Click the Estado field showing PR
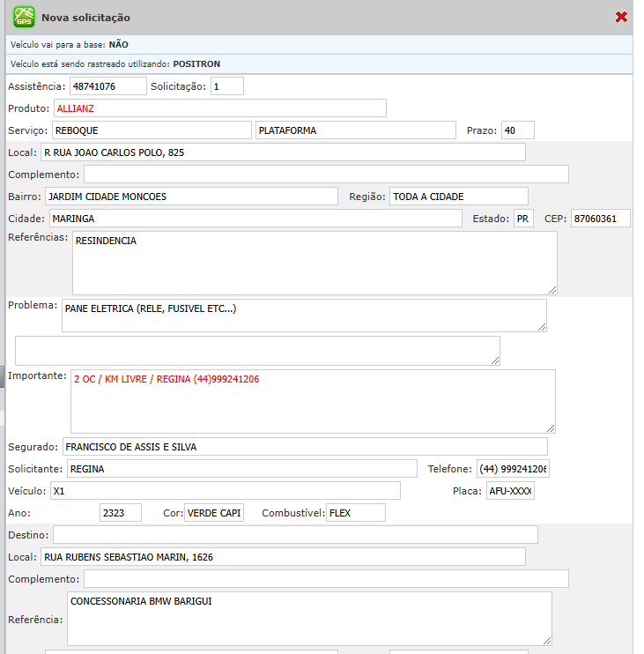Screen dimensions: 644x654 coord(523,219)
